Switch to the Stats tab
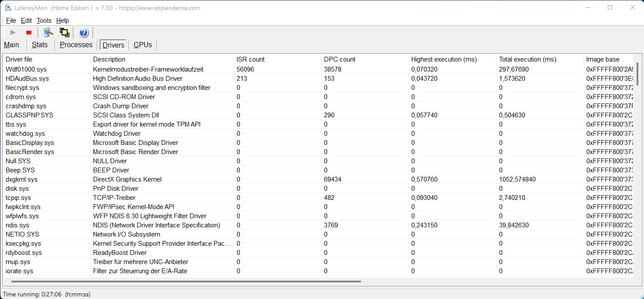Screen dimensions: 644x299 click(x=40, y=45)
